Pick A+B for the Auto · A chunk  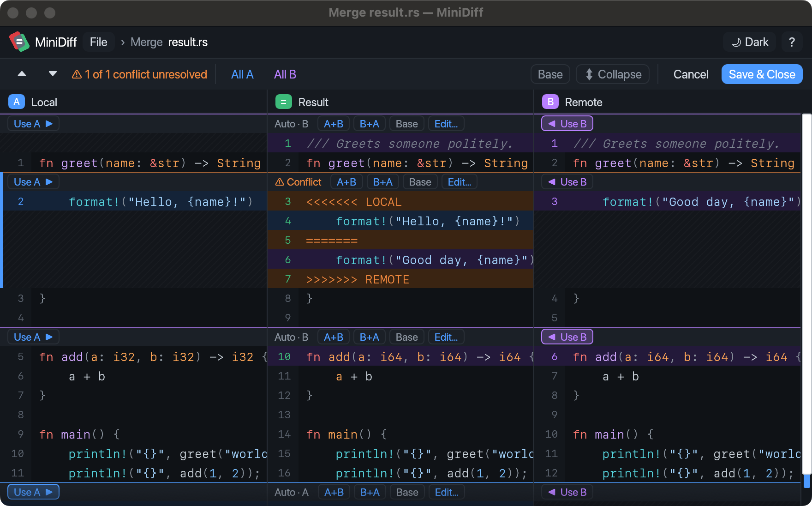(x=334, y=492)
